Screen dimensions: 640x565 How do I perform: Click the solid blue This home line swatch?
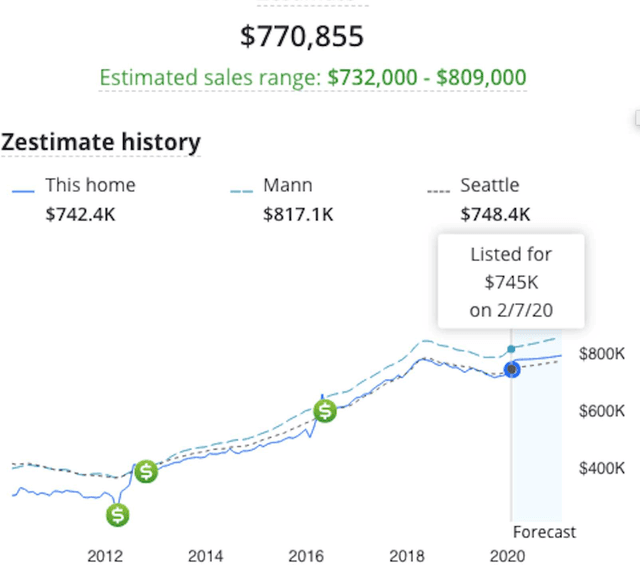pos(22,188)
